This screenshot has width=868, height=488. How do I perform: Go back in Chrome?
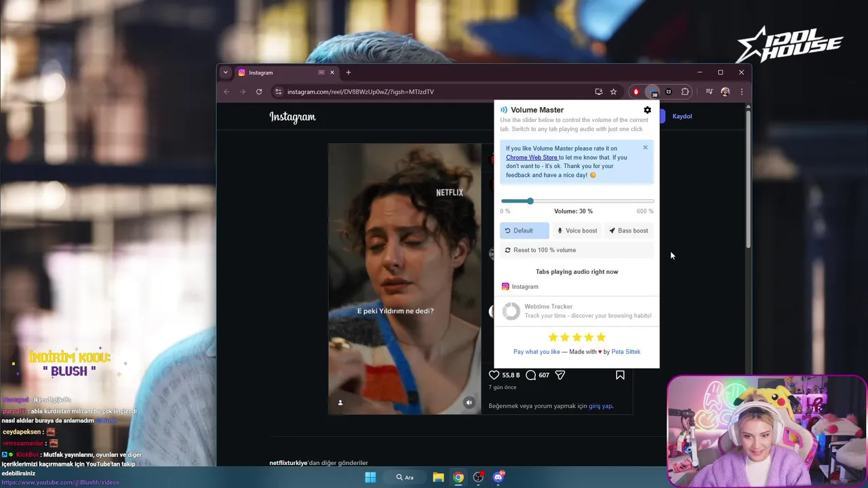point(226,91)
